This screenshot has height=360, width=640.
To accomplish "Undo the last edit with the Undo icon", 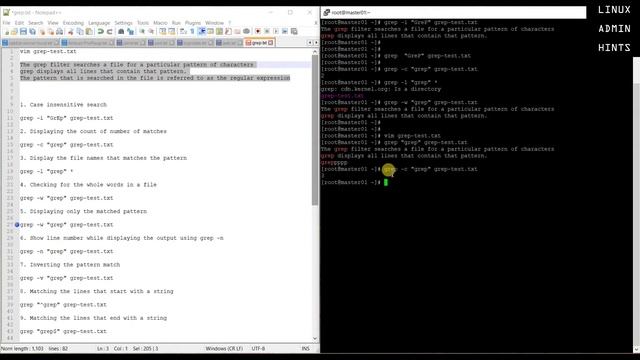I will tap(100, 31).
